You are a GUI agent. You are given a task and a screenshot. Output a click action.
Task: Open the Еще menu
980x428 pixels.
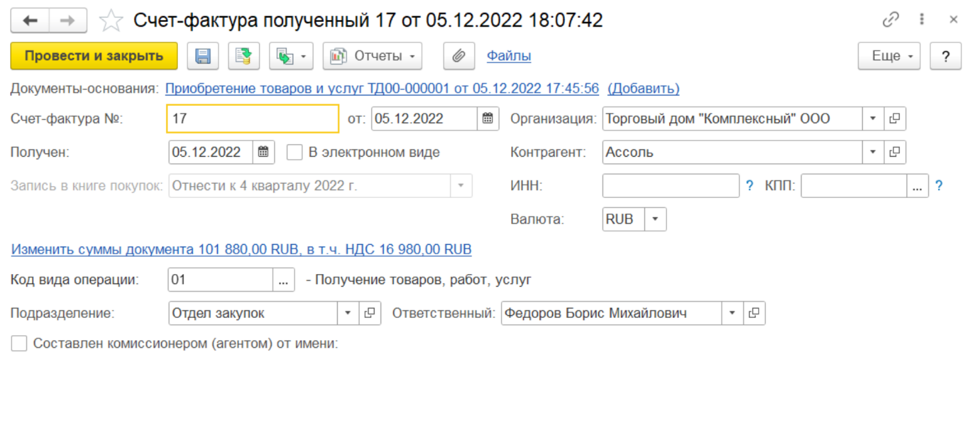[x=889, y=56]
